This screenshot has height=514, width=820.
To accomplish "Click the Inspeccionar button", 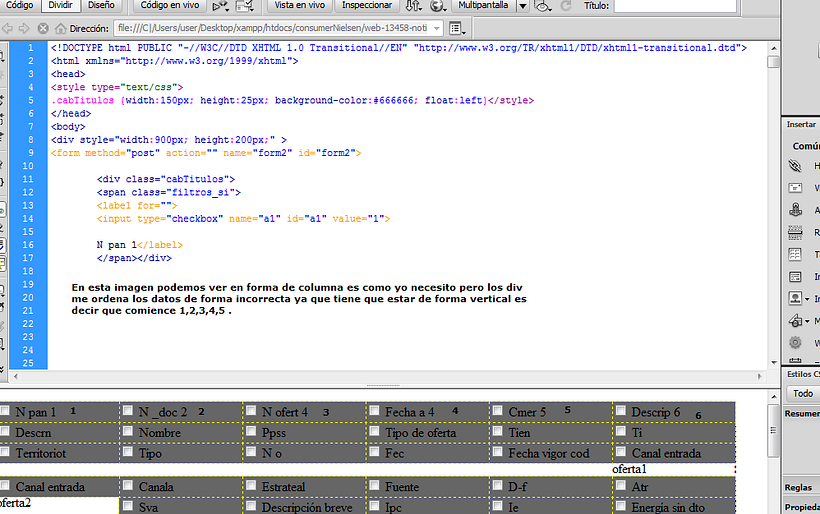I will coord(367,5).
